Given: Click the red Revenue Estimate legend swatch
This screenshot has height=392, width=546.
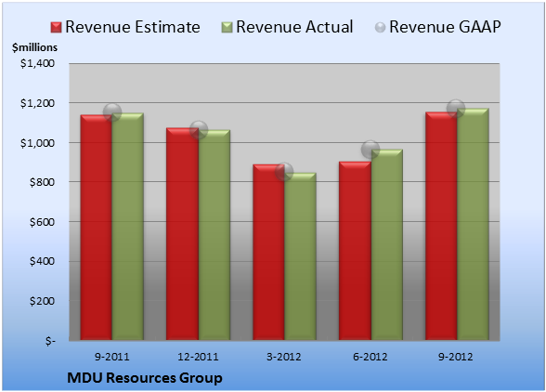Looking at the screenshot, I should coord(56,28).
